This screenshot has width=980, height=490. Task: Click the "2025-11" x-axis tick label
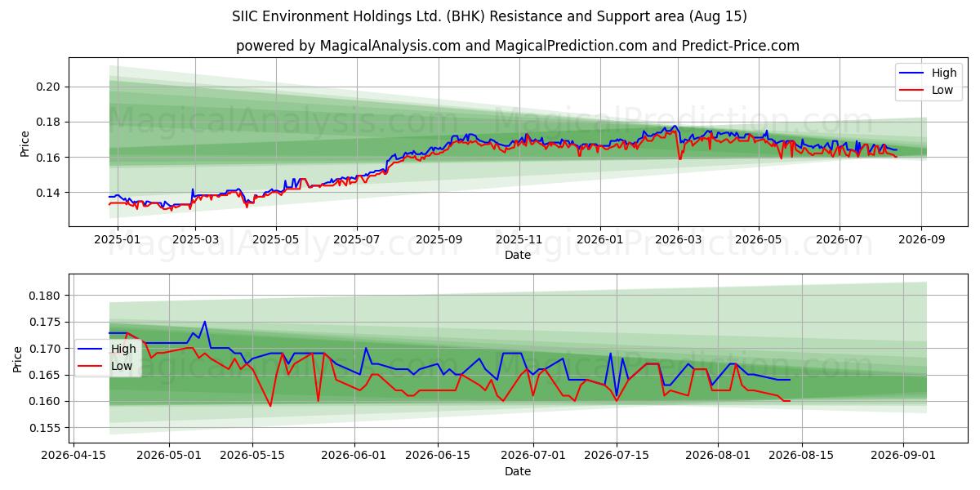(519, 239)
